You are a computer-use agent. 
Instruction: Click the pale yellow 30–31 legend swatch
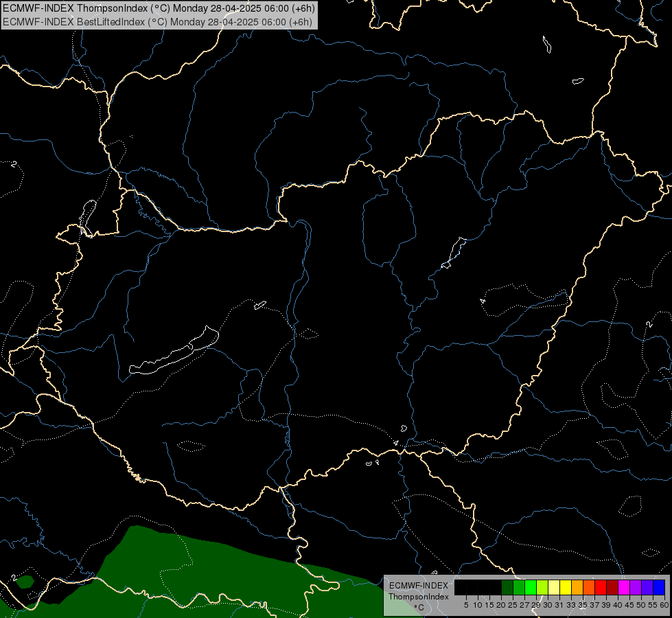pos(554,587)
